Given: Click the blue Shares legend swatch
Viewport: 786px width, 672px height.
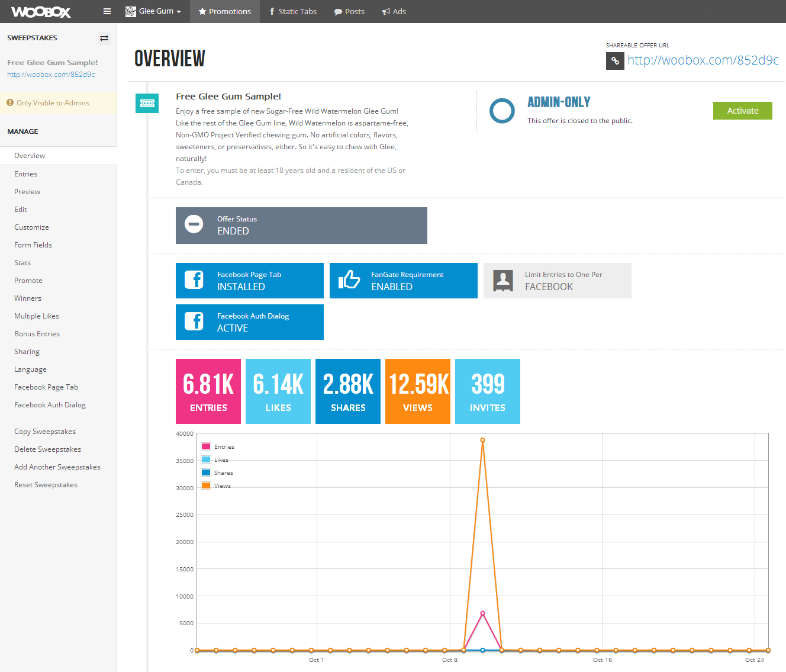Looking at the screenshot, I should click(x=206, y=472).
